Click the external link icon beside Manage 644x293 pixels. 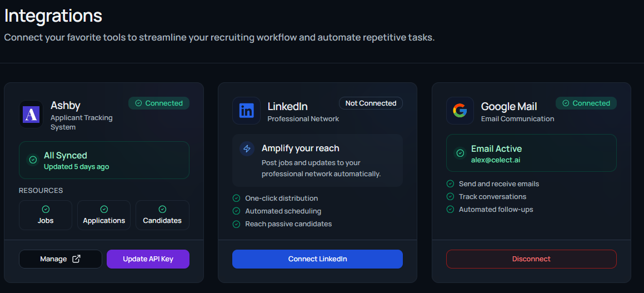tap(77, 259)
